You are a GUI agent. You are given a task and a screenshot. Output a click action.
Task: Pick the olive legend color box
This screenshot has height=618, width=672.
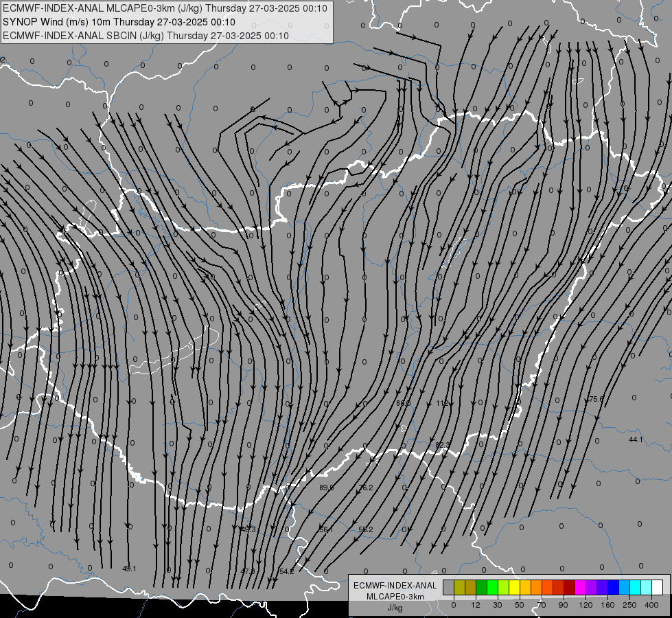click(x=459, y=587)
